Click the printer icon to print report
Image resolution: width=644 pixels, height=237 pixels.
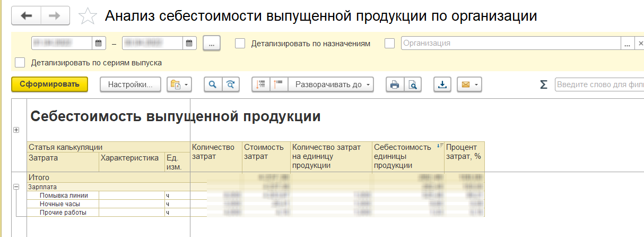click(394, 84)
